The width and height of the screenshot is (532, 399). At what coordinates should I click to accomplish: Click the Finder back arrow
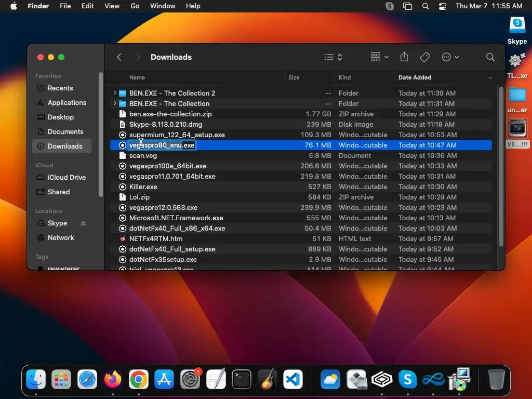tap(119, 57)
